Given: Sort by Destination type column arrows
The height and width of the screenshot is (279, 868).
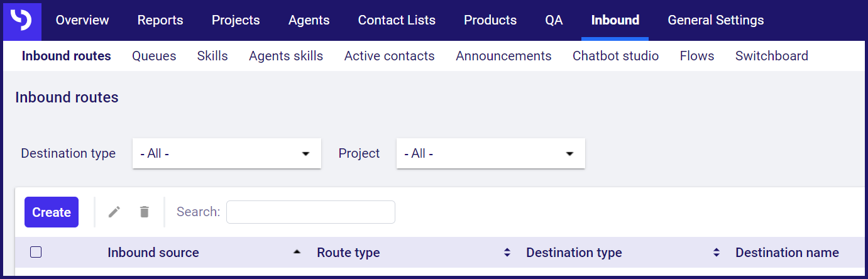Looking at the screenshot, I should (716, 253).
